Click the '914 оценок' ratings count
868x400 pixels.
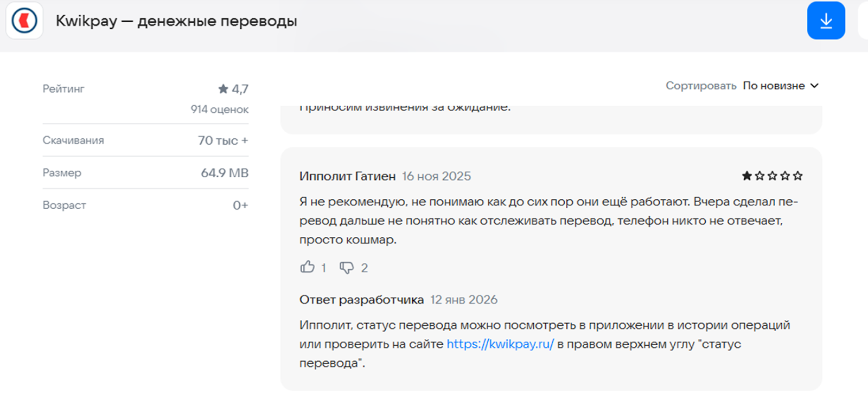[220, 109]
